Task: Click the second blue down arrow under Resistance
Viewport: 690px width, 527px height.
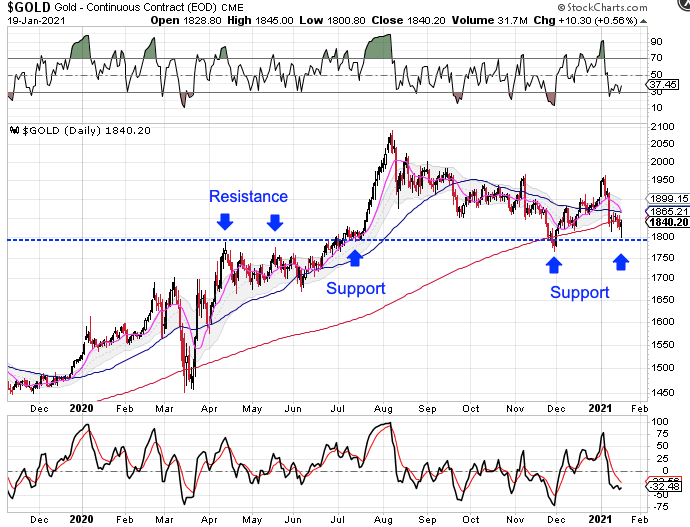Action: pyautogui.click(x=274, y=221)
